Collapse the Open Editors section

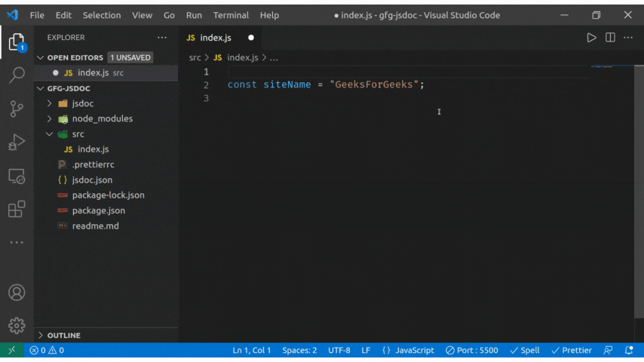click(40, 57)
